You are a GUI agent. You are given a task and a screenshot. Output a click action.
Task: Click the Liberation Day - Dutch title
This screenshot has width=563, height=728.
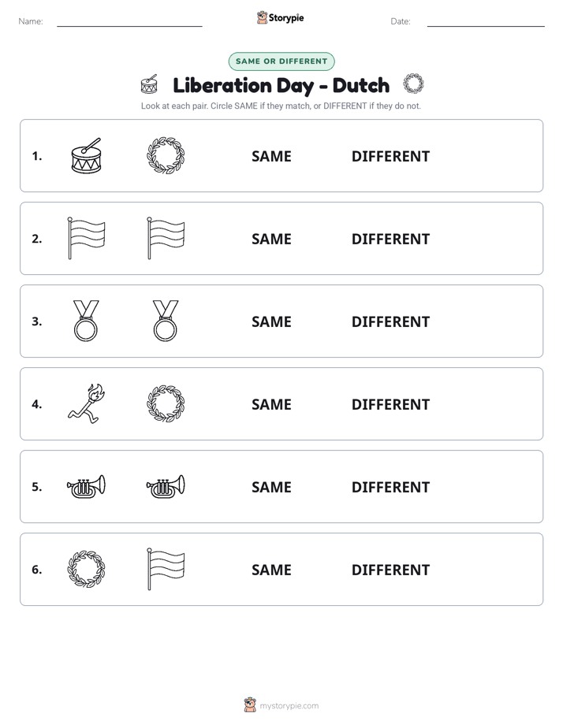coord(281,86)
